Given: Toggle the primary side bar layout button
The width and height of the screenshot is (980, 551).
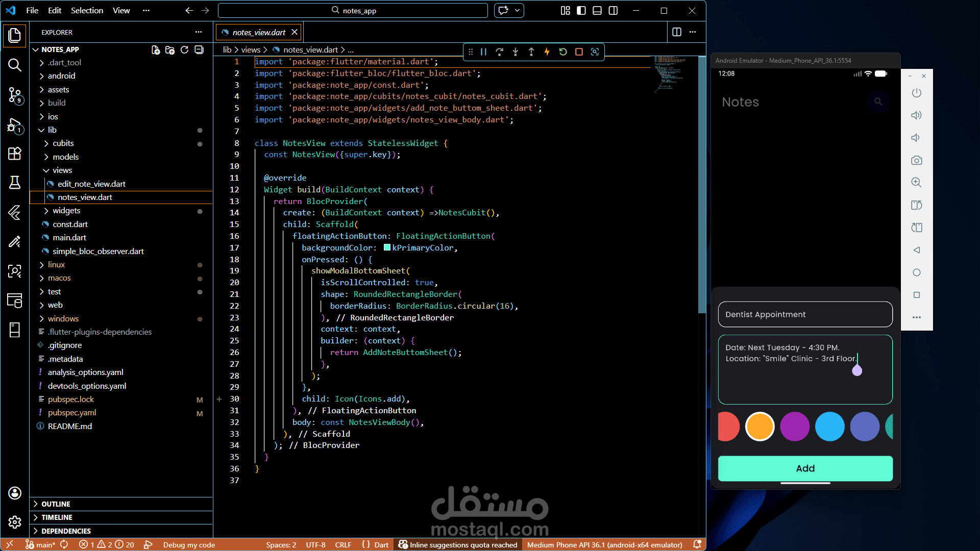Looking at the screenshot, I should [581, 10].
